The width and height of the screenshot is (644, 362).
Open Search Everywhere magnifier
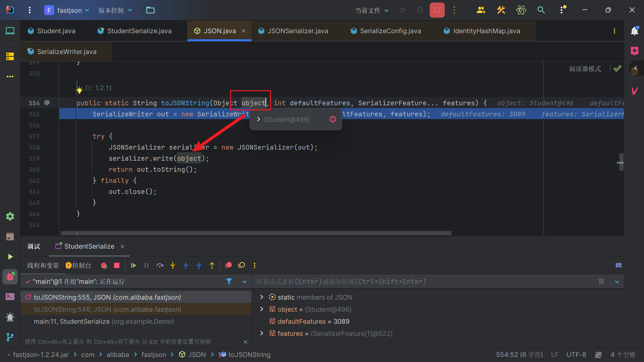541,10
